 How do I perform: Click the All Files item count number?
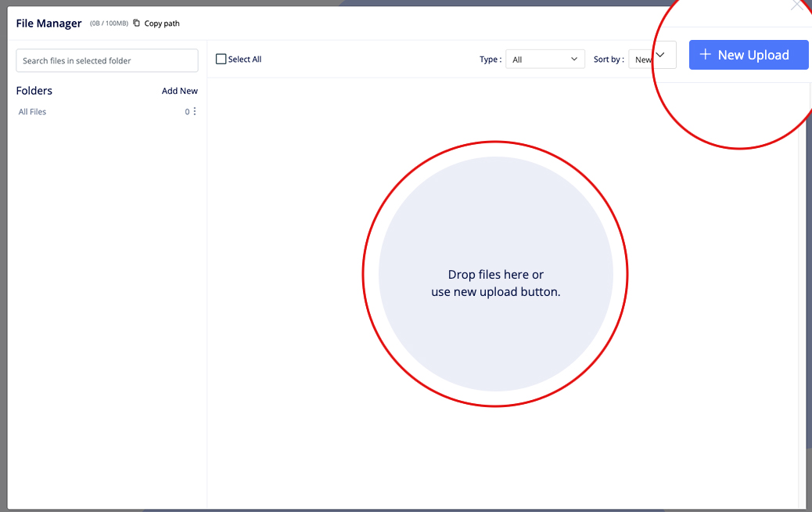pyautogui.click(x=187, y=112)
